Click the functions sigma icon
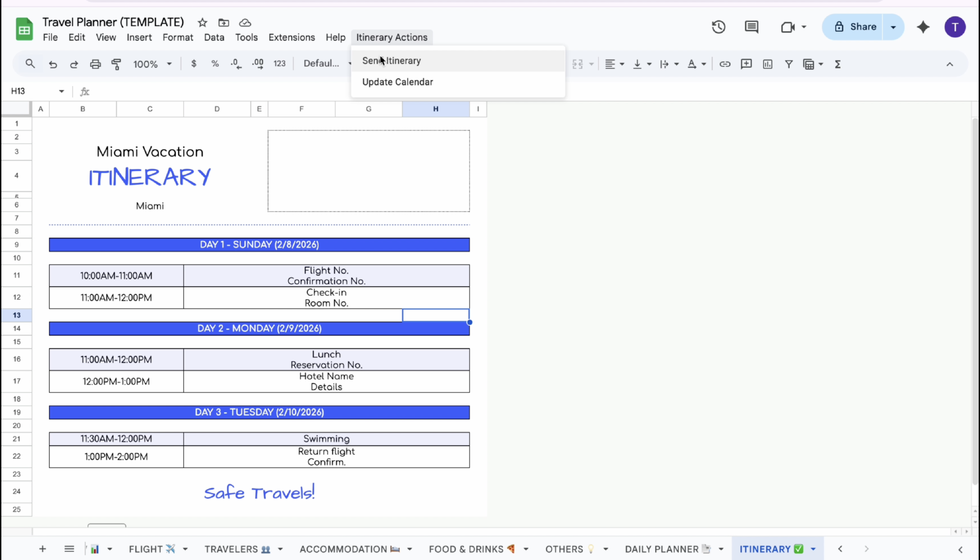This screenshot has height=560, width=980. pos(838,64)
